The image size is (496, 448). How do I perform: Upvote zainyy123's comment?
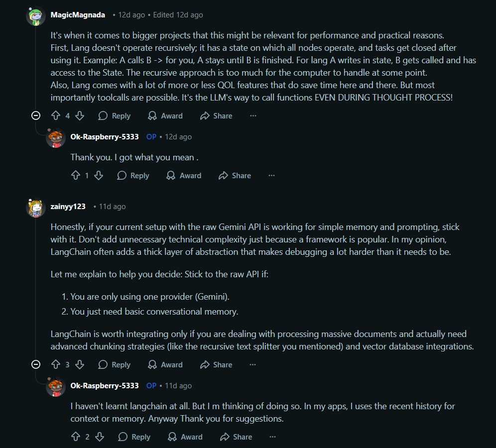point(56,364)
